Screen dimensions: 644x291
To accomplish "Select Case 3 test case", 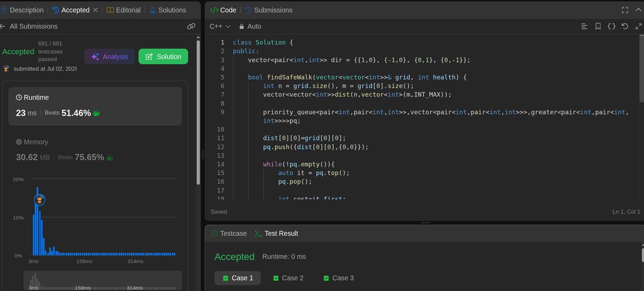I will click(x=339, y=278).
